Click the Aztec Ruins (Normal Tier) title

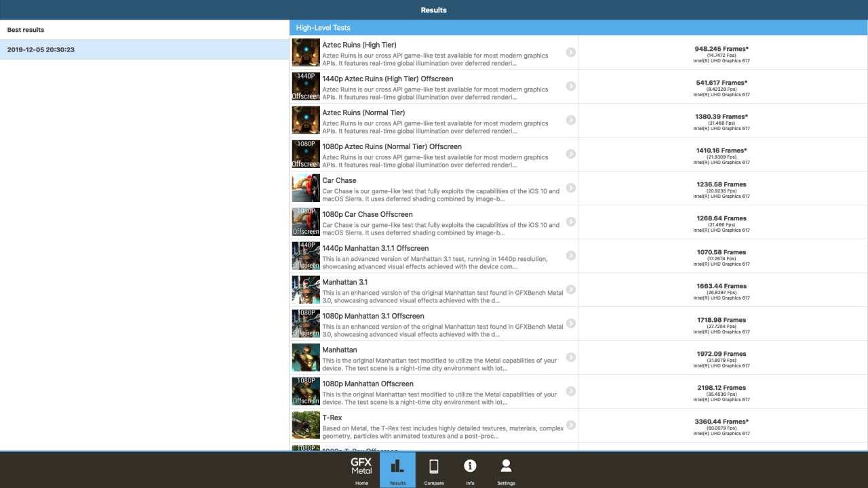pos(363,113)
